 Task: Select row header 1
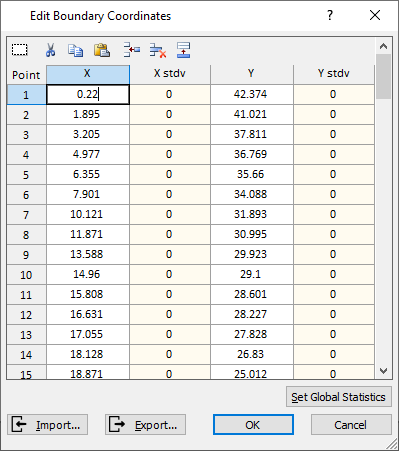tap(26, 95)
